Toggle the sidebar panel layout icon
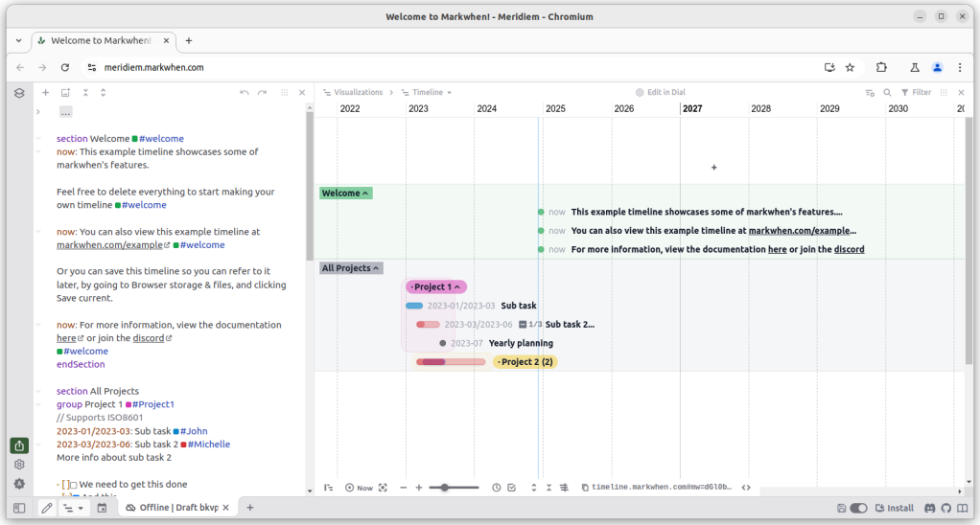The image size is (980, 525). point(19,508)
